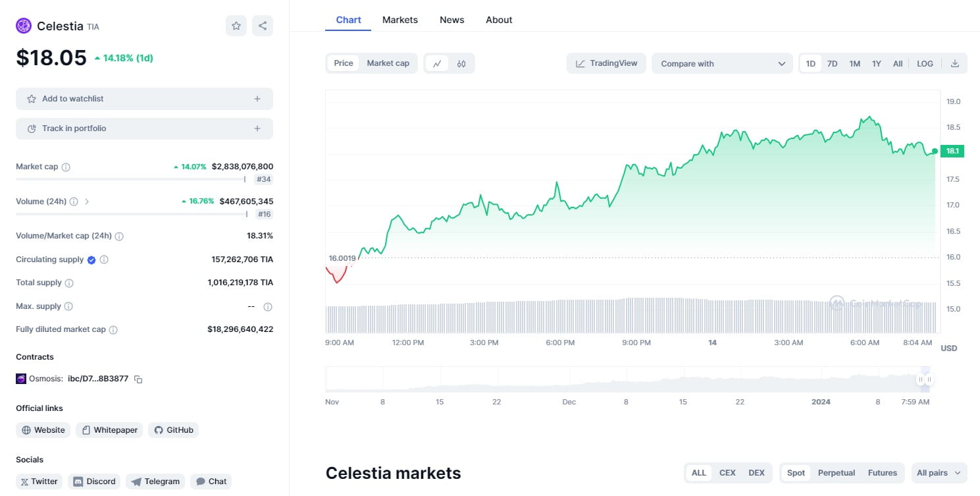Screen dimensions: 980x496
Task: Click the chart's current price marker 18.1
Action: [952, 151]
